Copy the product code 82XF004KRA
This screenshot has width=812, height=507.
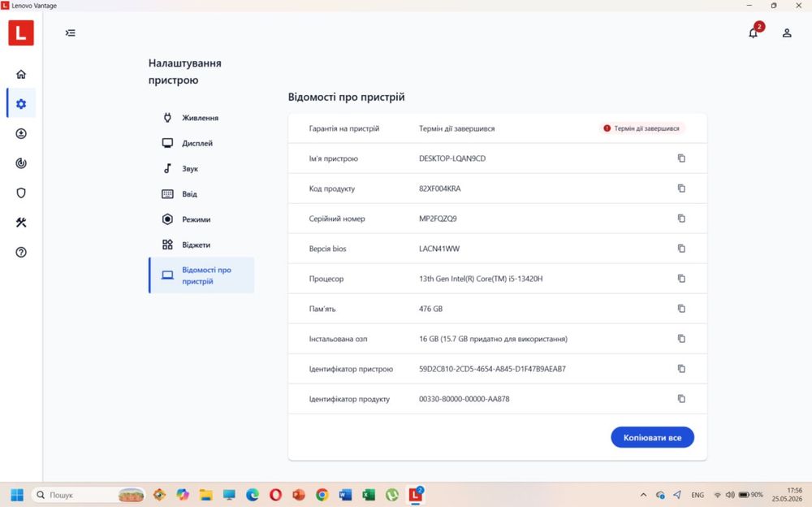click(681, 188)
